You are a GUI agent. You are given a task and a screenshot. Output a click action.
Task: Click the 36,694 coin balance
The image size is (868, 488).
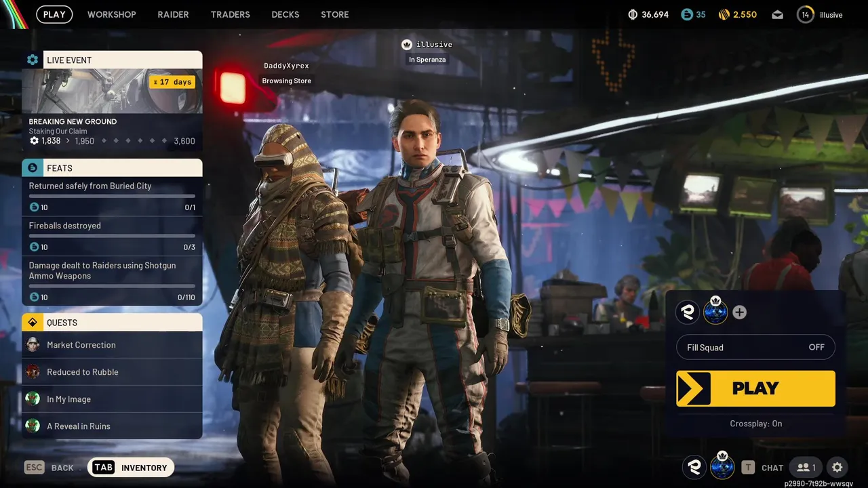pyautogui.click(x=655, y=14)
